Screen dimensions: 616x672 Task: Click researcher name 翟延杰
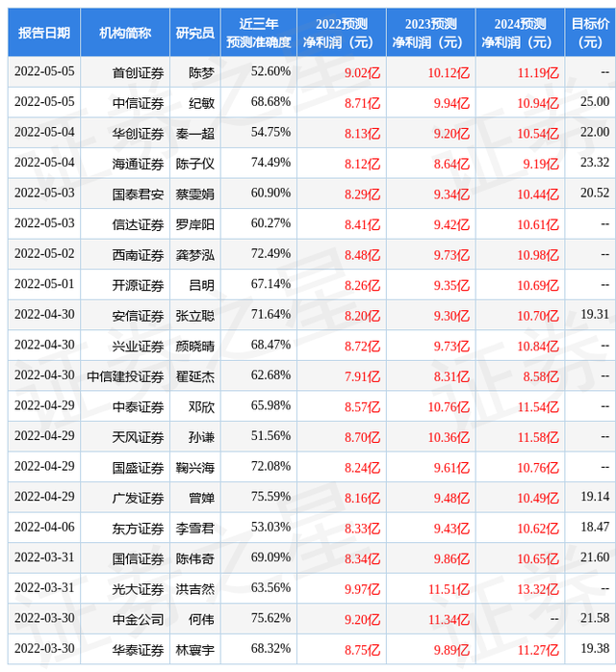click(195, 376)
